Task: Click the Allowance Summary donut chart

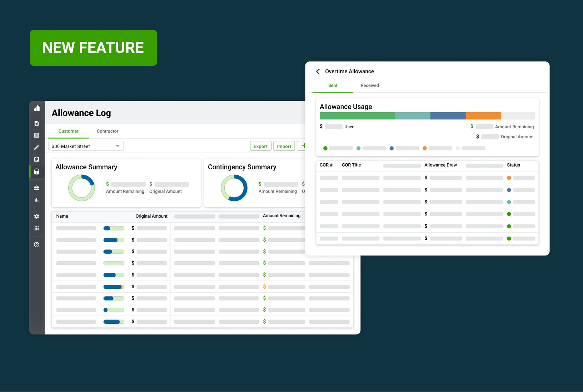Action: pyautogui.click(x=81, y=188)
